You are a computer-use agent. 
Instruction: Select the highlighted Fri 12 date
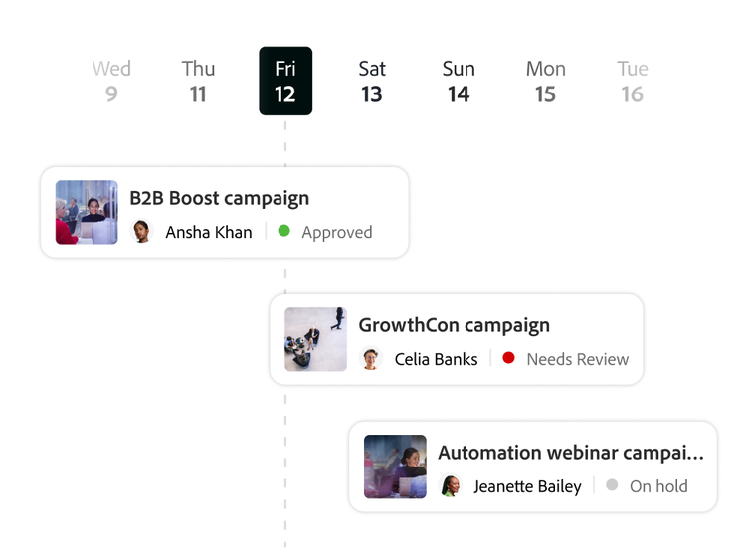(285, 82)
